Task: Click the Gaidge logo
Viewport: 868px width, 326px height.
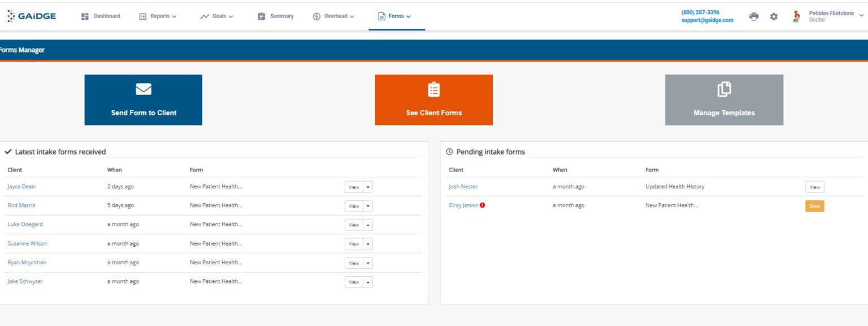Action: pyautogui.click(x=32, y=16)
